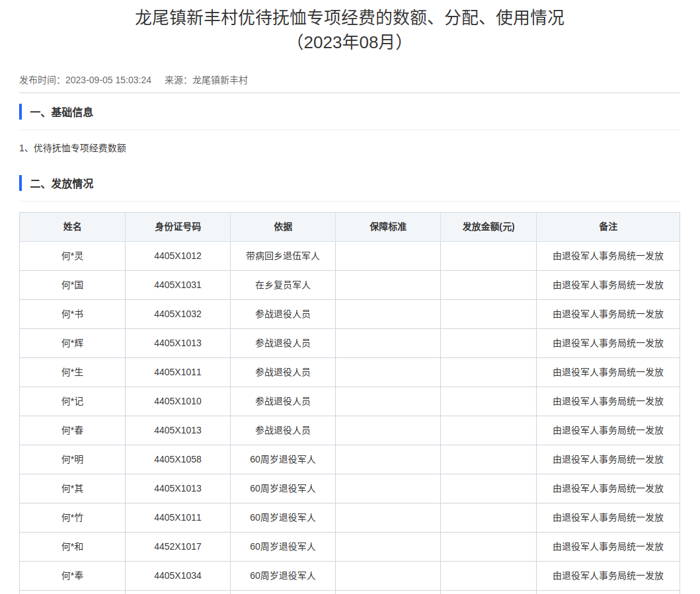Click the line 1、优待抚恤专项经费数额

click(73, 148)
